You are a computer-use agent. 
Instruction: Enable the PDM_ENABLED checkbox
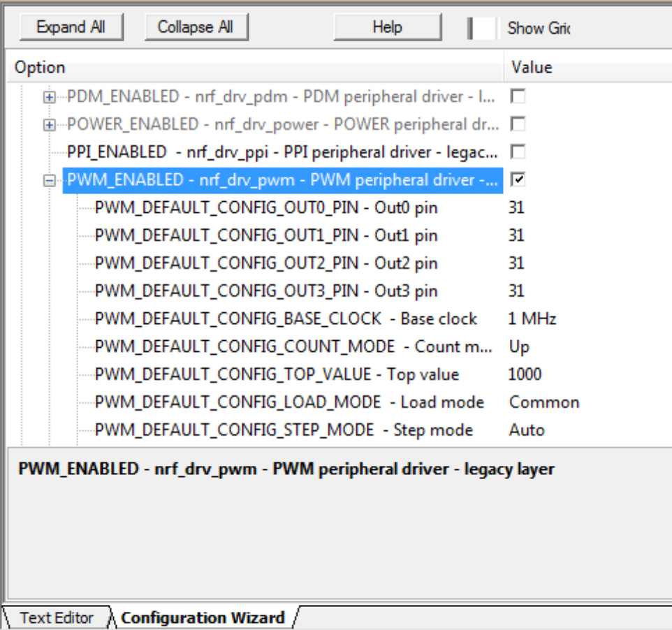(518, 96)
